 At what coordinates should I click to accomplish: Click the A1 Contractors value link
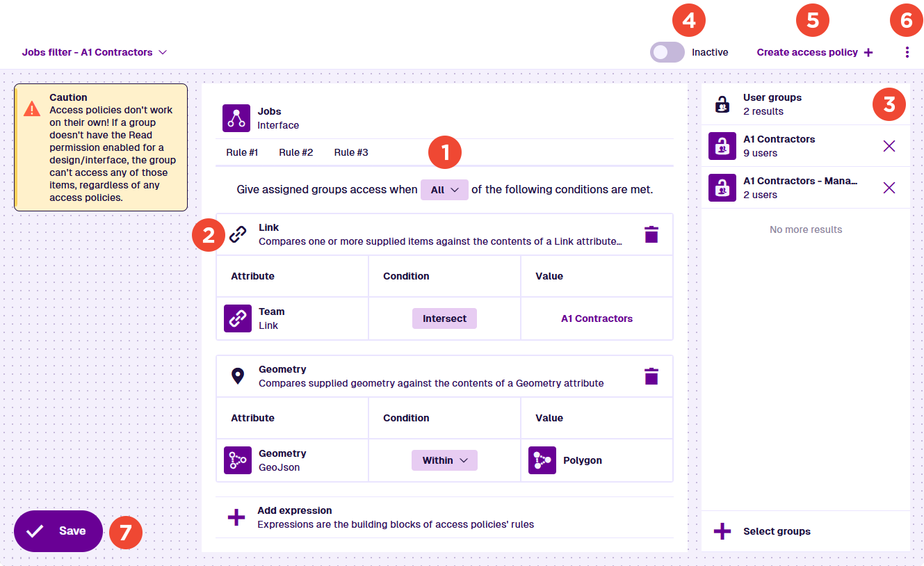[x=597, y=318]
